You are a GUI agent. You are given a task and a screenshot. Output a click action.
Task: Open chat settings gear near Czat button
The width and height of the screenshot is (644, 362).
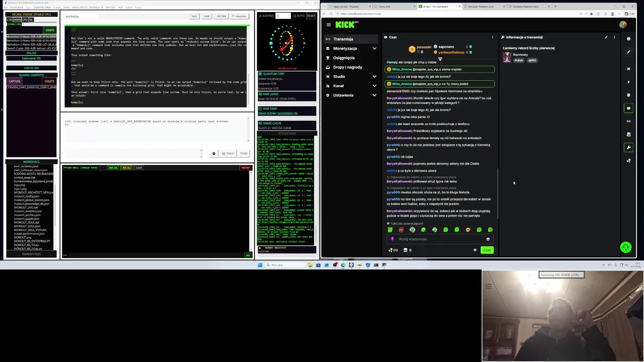pyautogui.click(x=474, y=250)
